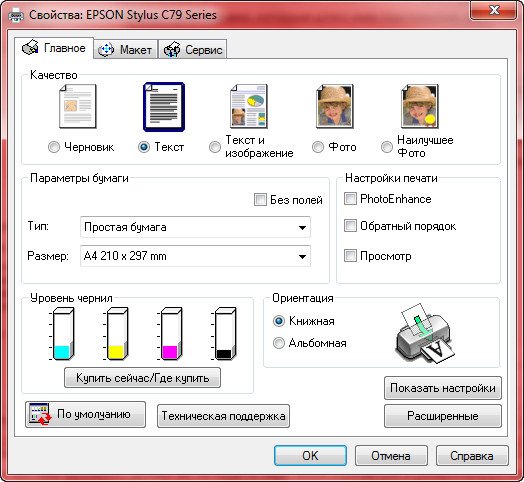Confirm with the OK button
The height and width of the screenshot is (482, 524).
310,456
